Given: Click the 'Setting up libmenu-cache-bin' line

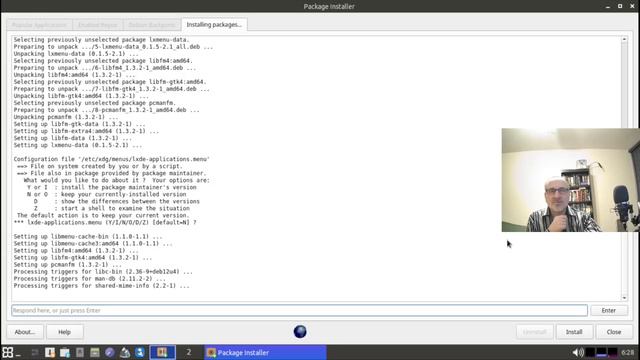Looking at the screenshot, I should [88, 236].
